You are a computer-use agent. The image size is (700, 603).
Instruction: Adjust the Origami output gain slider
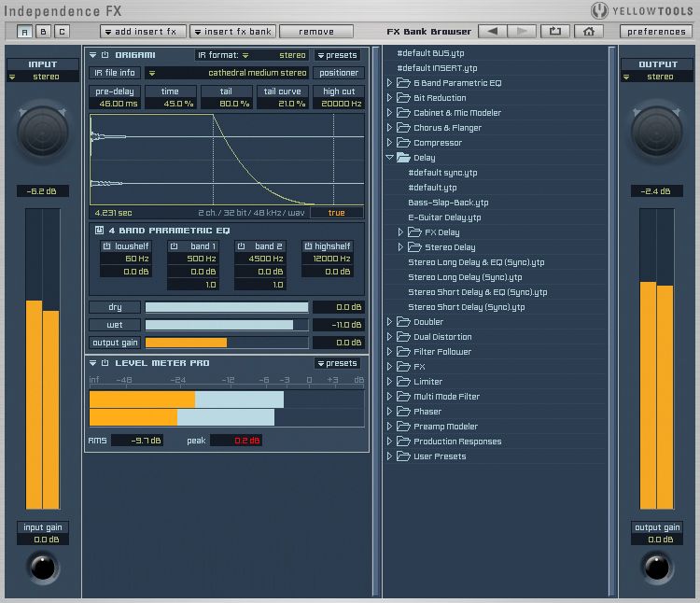click(227, 343)
